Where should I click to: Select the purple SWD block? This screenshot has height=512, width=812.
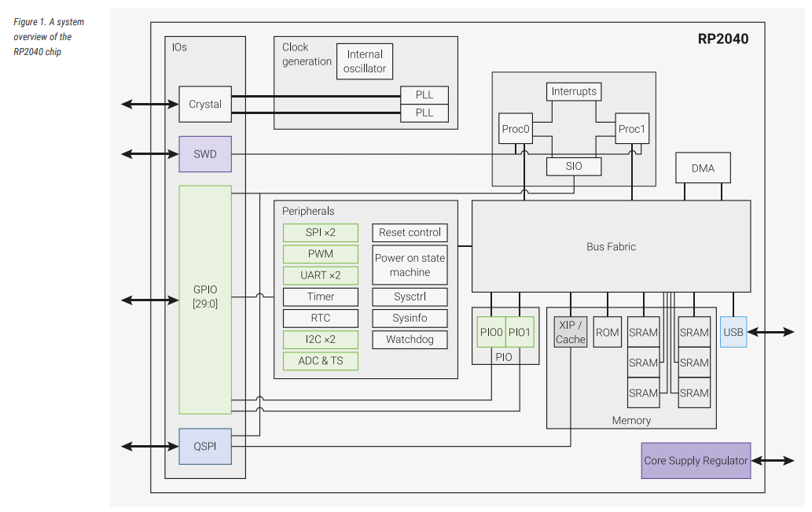coord(205,154)
